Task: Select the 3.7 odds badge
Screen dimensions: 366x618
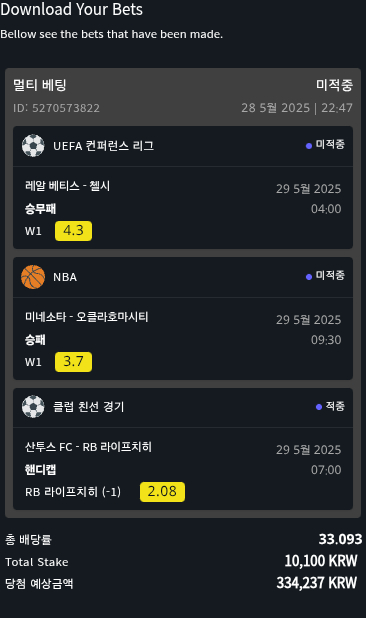Action: pyautogui.click(x=74, y=361)
